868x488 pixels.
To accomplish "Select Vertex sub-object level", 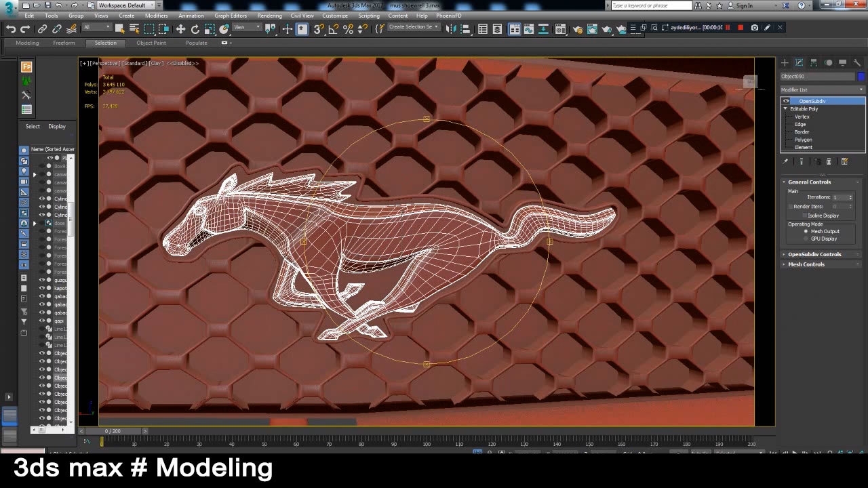I will (802, 117).
